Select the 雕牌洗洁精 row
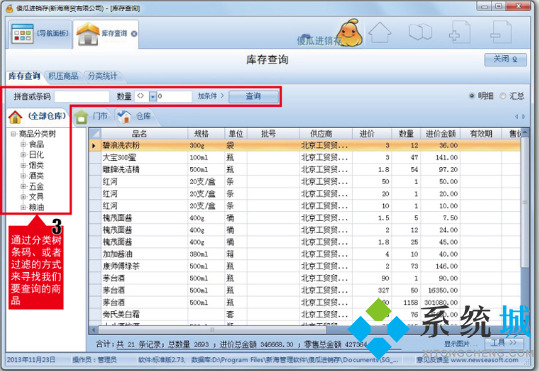Viewport: 539px width, 371px height. (x=305, y=170)
